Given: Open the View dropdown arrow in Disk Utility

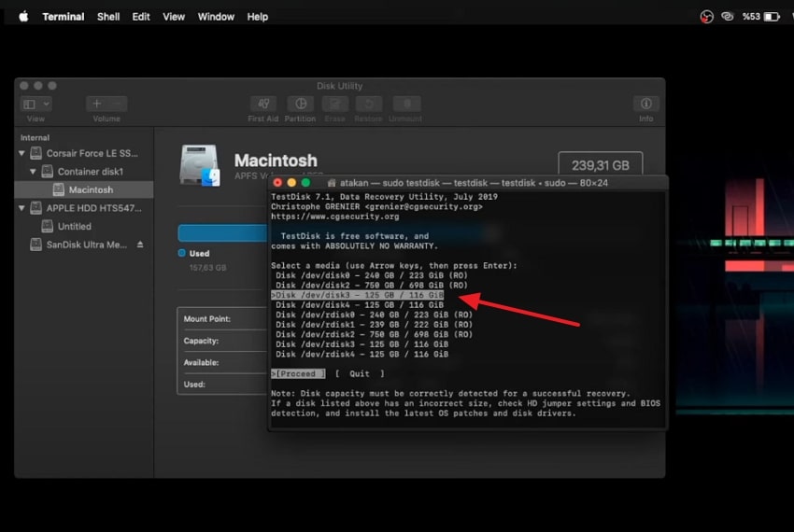Looking at the screenshot, I should tap(46, 104).
